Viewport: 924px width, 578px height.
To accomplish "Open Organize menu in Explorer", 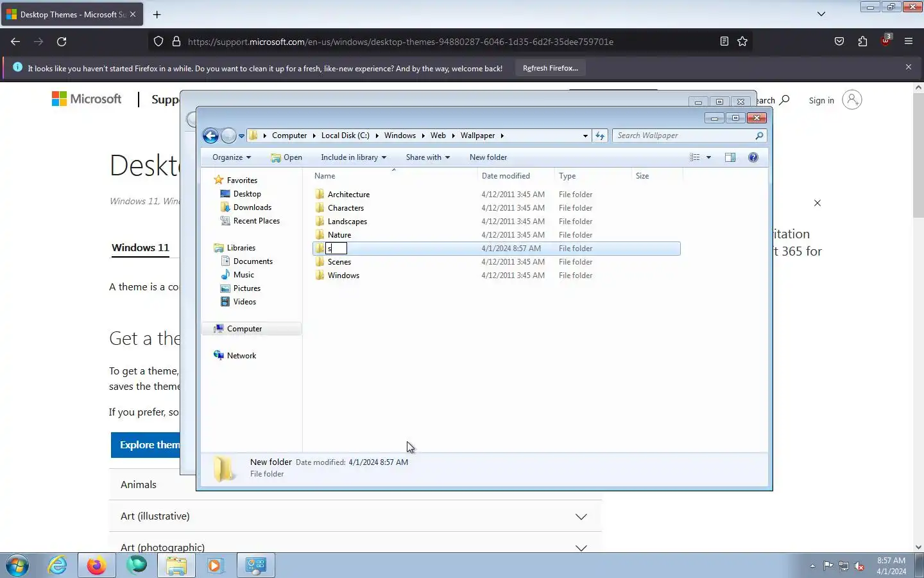I will pos(232,157).
